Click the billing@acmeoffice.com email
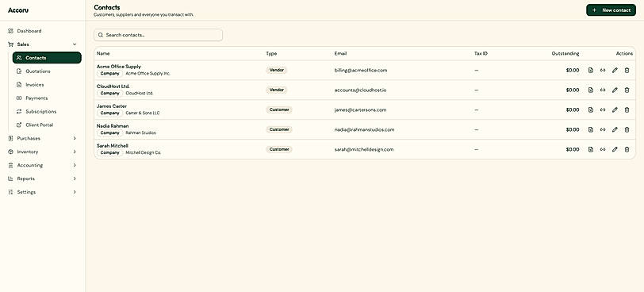 point(361,71)
